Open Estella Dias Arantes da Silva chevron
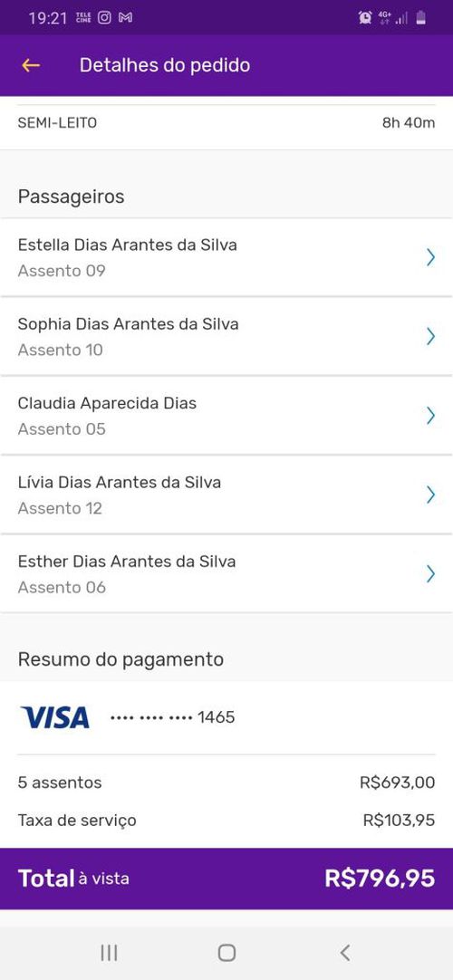 pyautogui.click(x=430, y=257)
